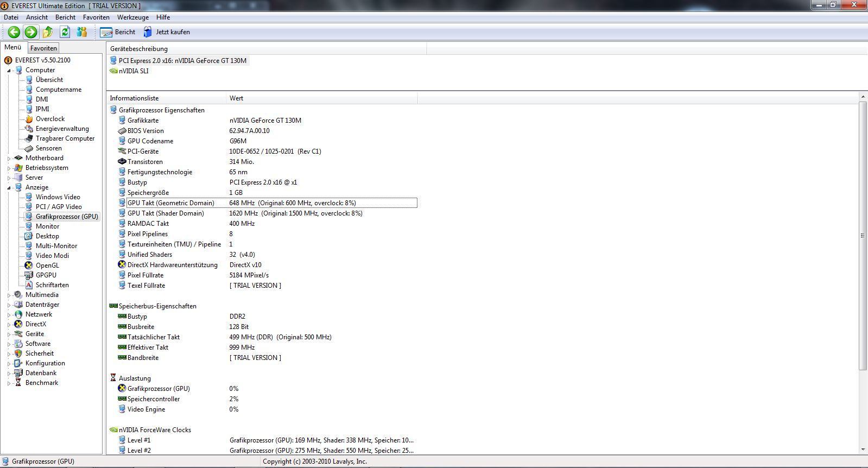The image size is (868, 468).
Task: Open the Bericht menu in the menu bar
Action: (65, 17)
